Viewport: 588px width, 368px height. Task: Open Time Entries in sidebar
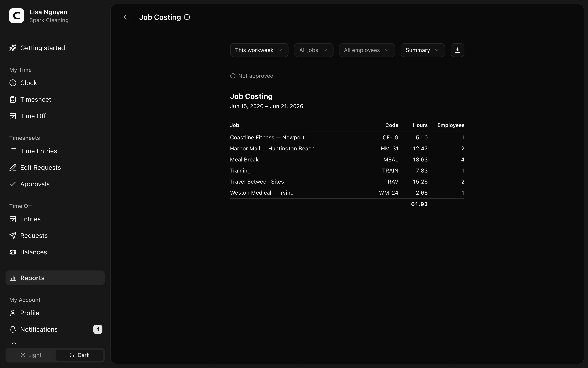pyautogui.click(x=55, y=151)
